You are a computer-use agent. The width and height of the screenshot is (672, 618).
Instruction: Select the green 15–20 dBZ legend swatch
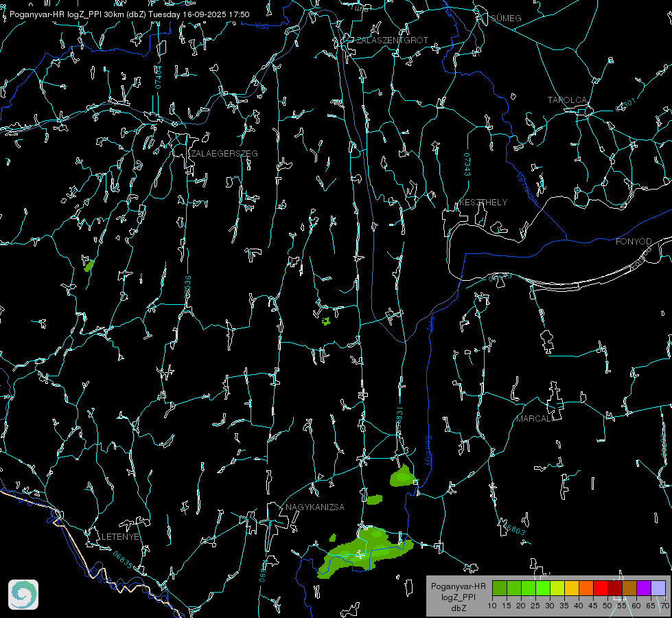click(514, 588)
